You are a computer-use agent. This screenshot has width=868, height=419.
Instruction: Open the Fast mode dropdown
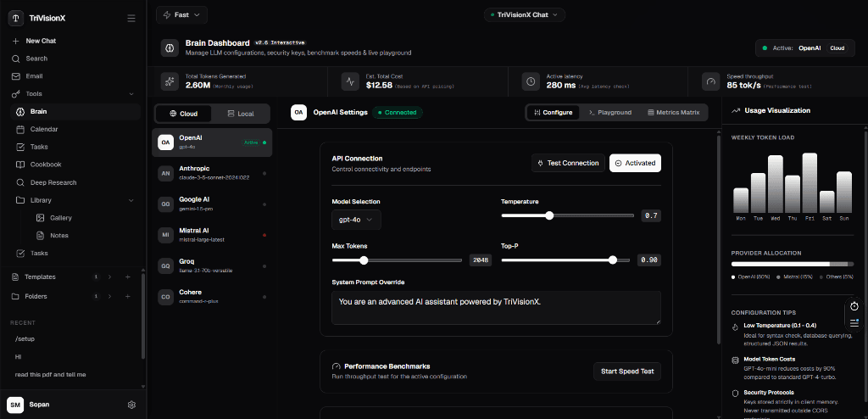point(181,15)
